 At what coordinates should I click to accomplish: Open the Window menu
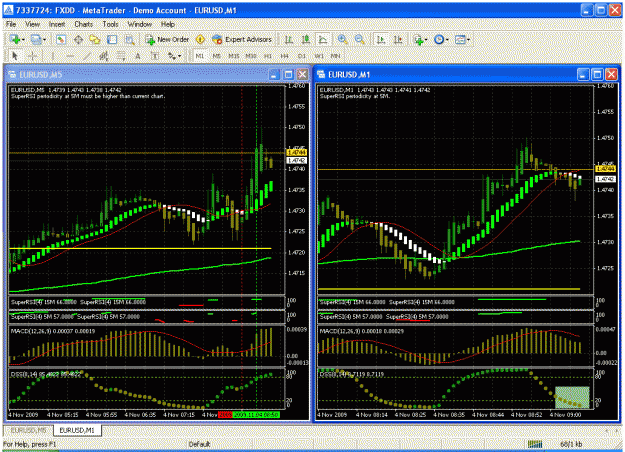tap(140, 24)
